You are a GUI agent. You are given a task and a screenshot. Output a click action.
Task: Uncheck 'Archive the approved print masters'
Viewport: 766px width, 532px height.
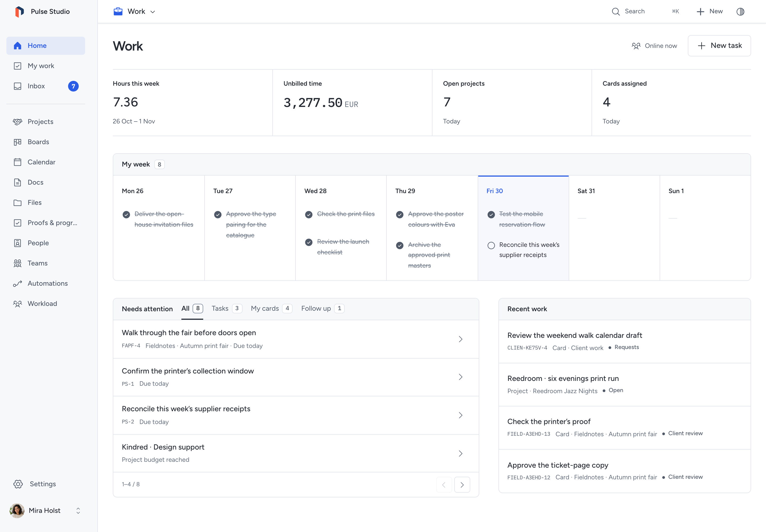coord(400,246)
